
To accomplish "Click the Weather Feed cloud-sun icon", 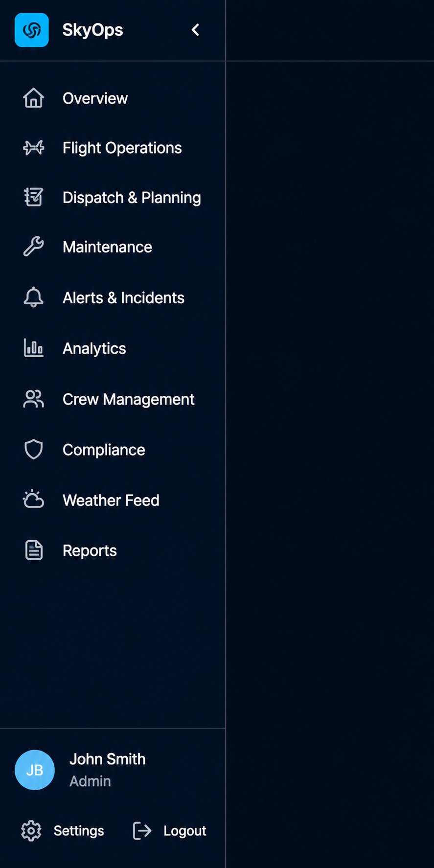I will tap(34, 500).
